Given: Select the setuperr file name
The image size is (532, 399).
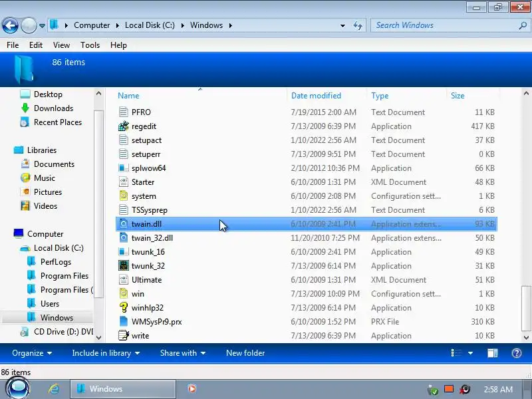Looking at the screenshot, I should tap(146, 154).
